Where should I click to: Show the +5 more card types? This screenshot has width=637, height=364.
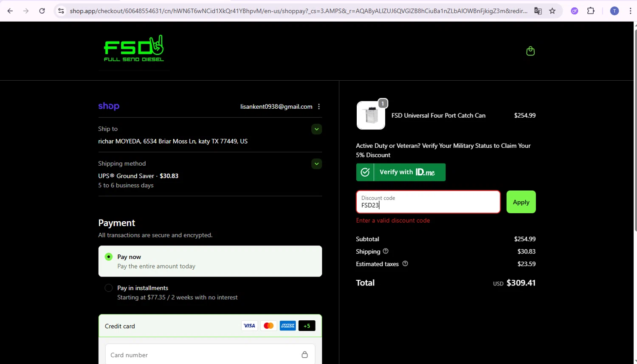307,326
